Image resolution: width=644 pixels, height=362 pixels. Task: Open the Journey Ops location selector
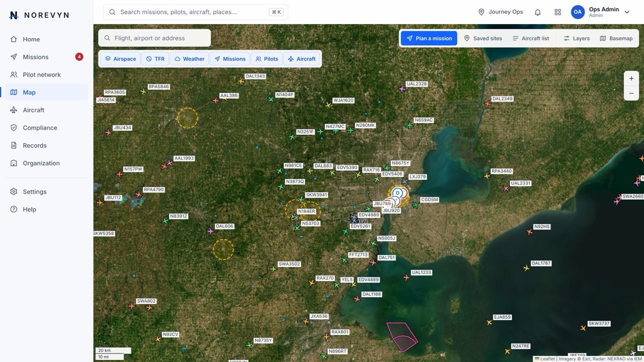tap(501, 12)
